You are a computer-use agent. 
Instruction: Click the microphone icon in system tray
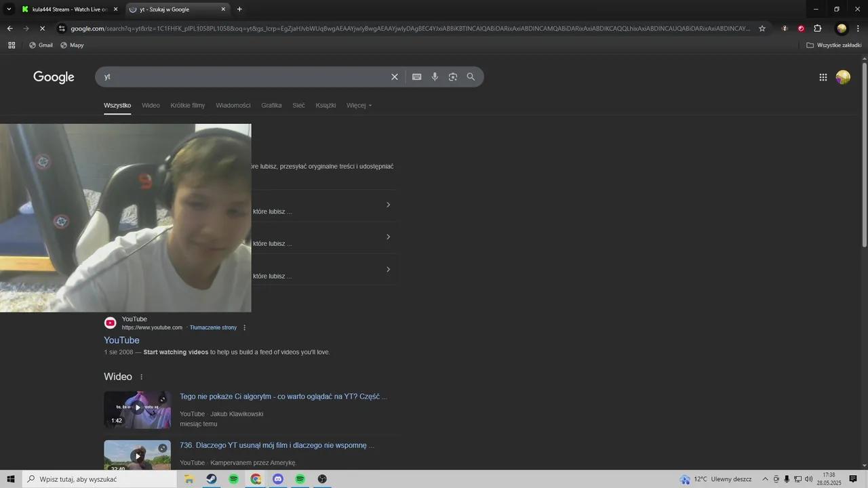click(x=787, y=479)
